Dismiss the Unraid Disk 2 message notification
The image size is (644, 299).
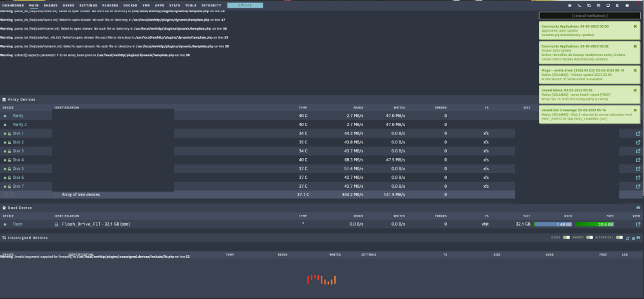pos(635,110)
